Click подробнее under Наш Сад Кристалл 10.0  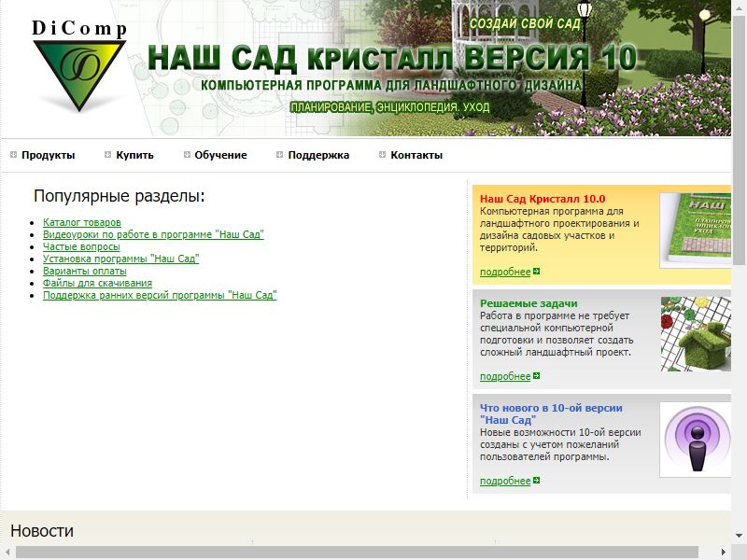coord(505,272)
